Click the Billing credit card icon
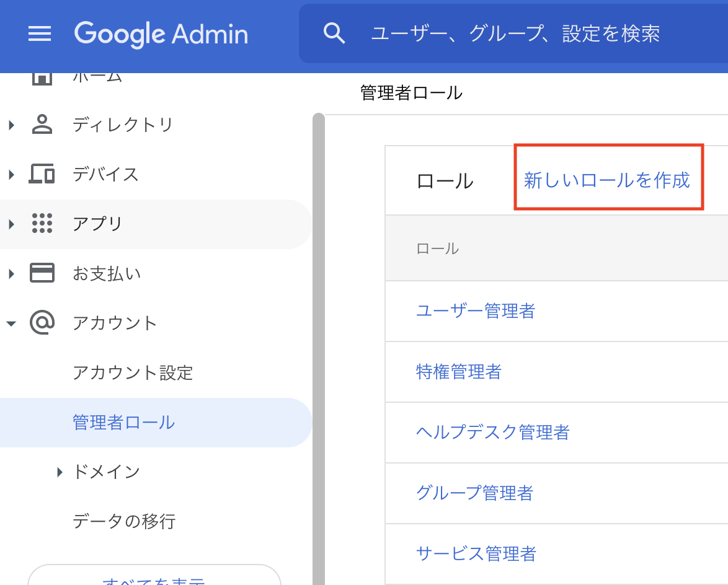 (42, 273)
